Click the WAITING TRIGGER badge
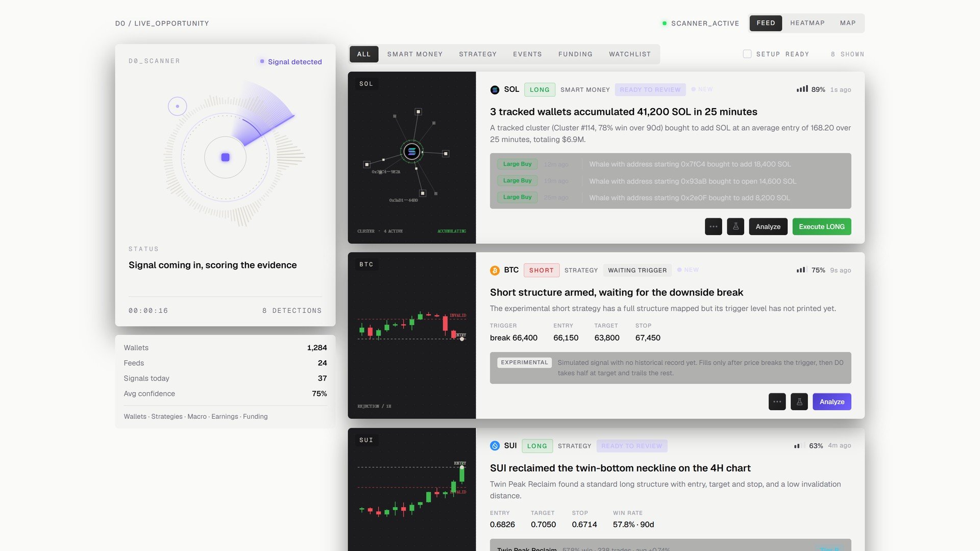 tap(638, 270)
